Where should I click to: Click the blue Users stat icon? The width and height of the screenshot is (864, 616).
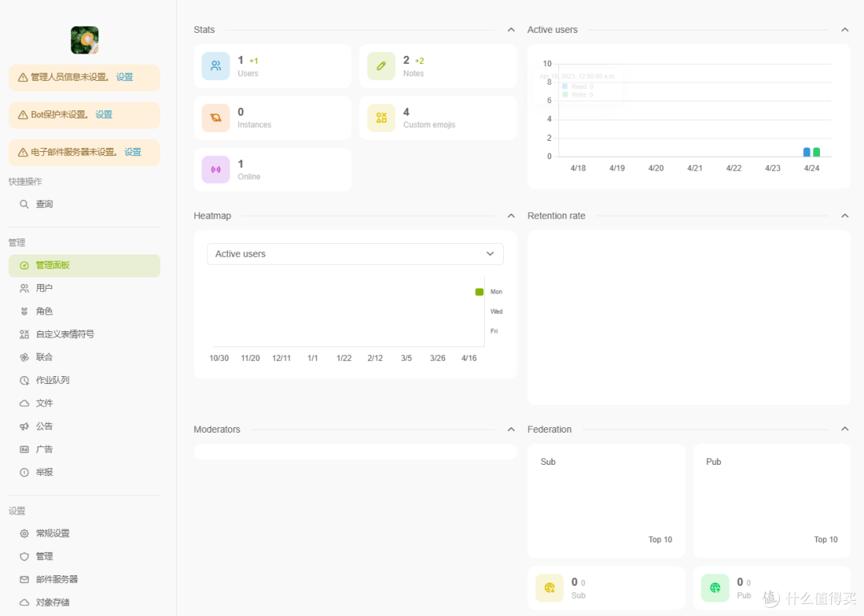(215, 66)
